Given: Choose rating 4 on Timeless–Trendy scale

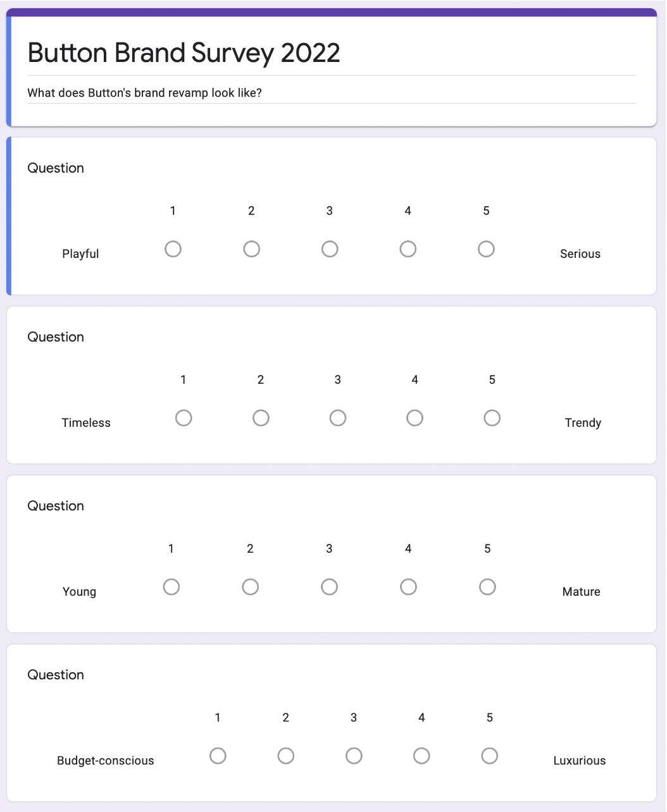Looking at the screenshot, I should (x=415, y=418).
